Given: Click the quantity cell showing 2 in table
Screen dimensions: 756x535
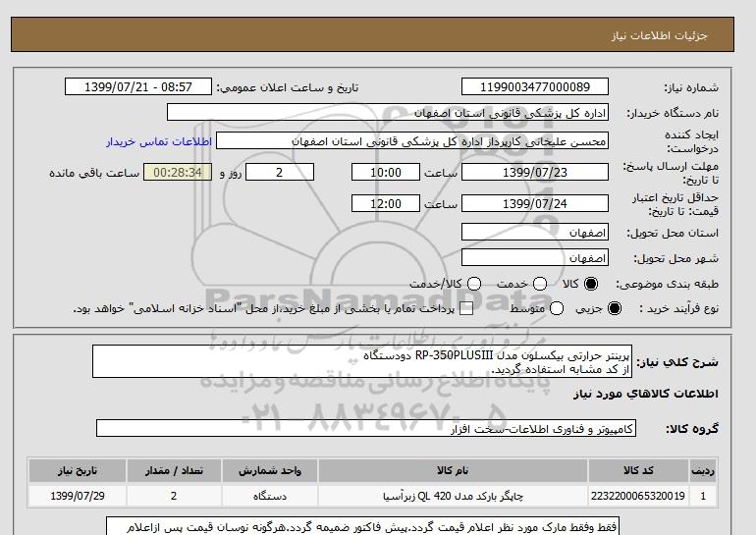Looking at the screenshot, I should pos(174,496).
